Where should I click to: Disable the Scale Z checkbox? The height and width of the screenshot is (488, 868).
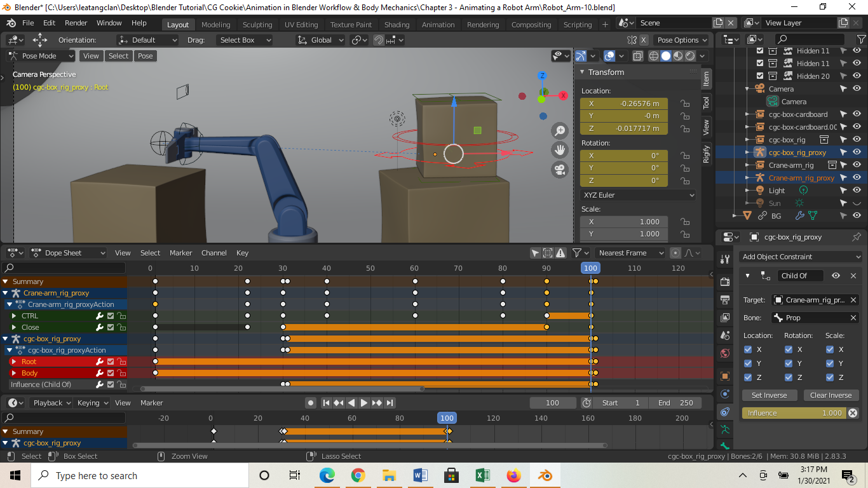pyautogui.click(x=830, y=377)
